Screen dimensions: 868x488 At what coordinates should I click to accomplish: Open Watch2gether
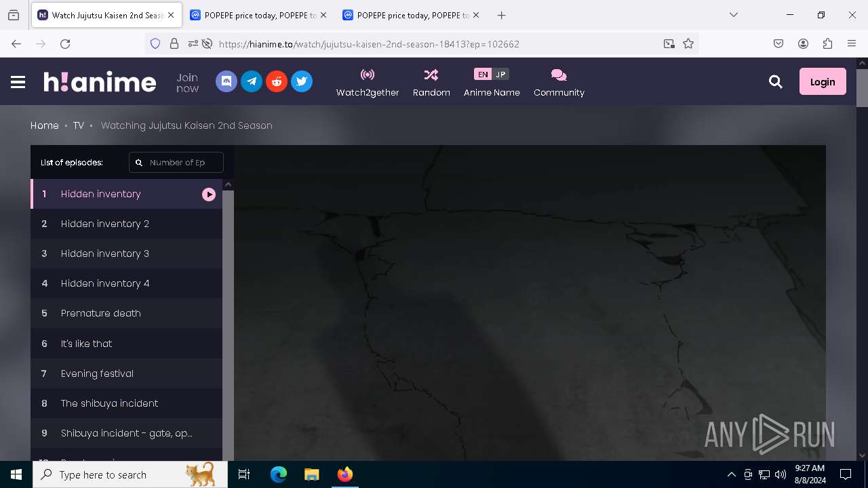(368, 83)
